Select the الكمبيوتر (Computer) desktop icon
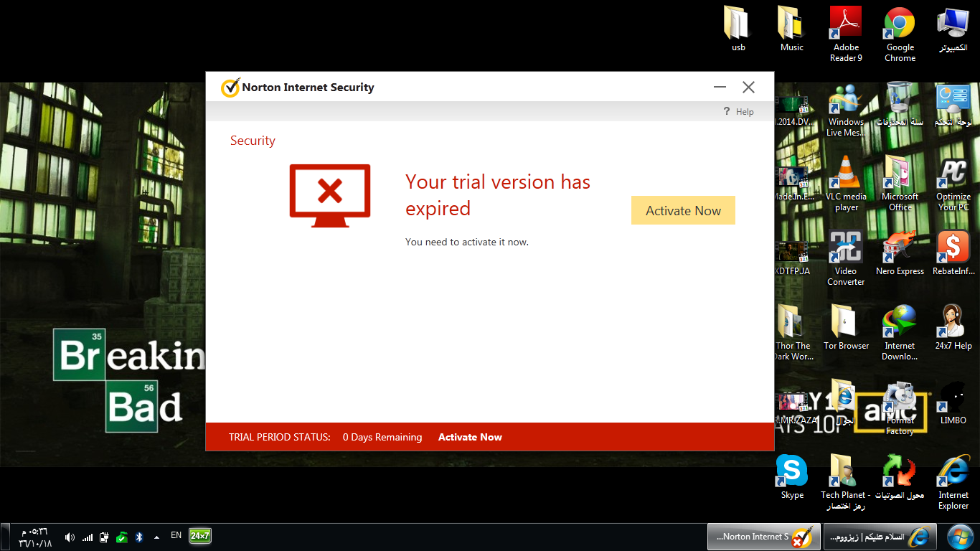This screenshot has width=980, height=551. 953,29
